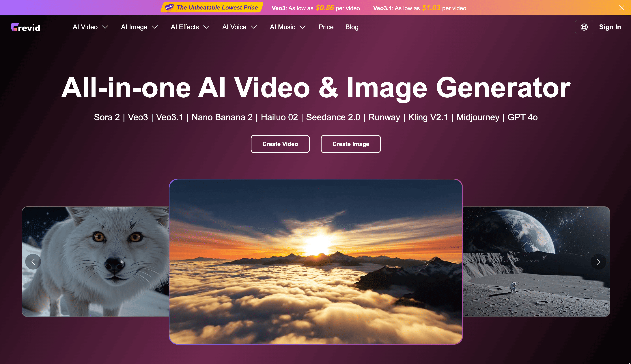The image size is (631, 364).
Task: Open the Blog section
Action: (351, 27)
